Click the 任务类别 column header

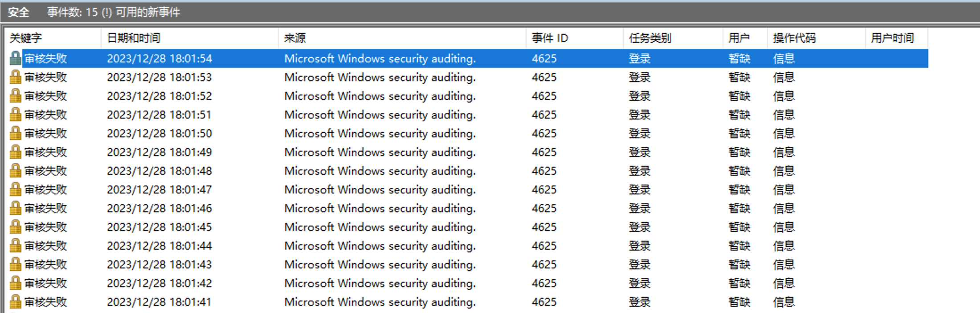pos(649,38)
